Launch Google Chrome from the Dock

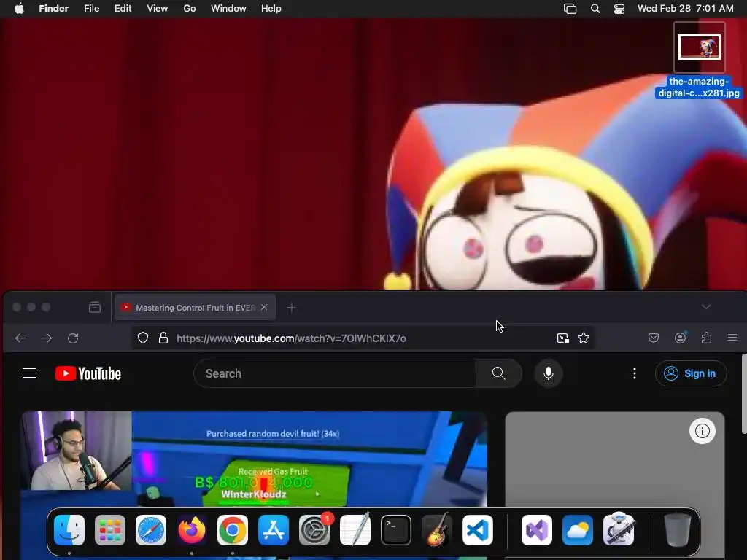(x=233, y=530)
